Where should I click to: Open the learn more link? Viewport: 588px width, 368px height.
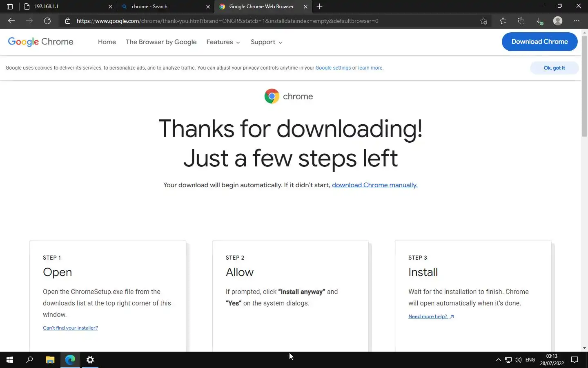tap(370, 68)
